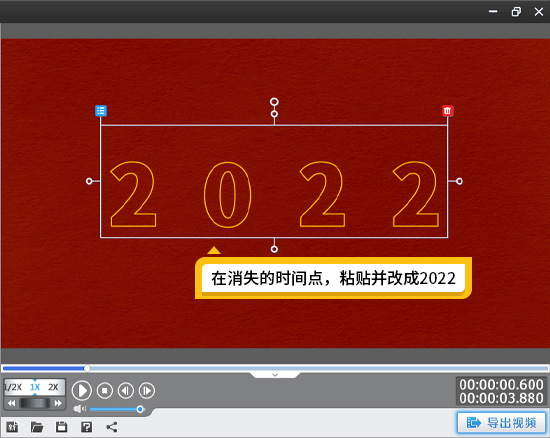
Task: Select 1/2X playback speed
Action: (13, 387)
